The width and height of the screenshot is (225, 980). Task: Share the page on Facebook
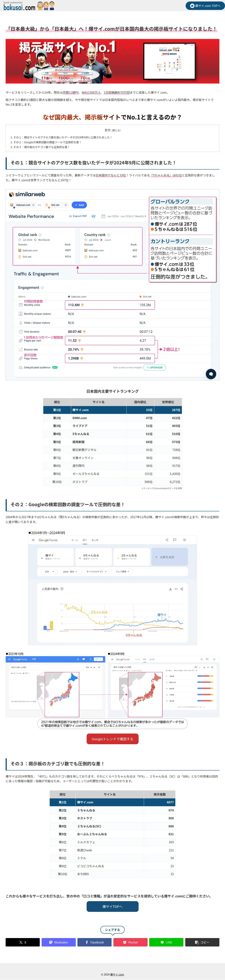point(94,942)
